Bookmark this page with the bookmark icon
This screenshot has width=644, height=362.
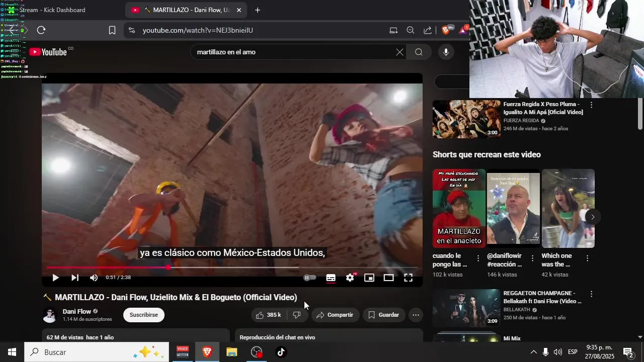(x=112, y=30)
